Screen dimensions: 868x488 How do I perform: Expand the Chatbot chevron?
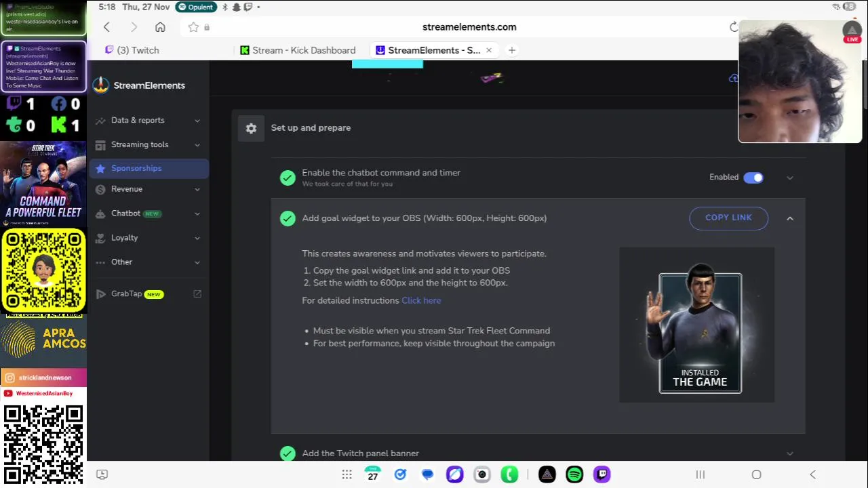[197, 214]
